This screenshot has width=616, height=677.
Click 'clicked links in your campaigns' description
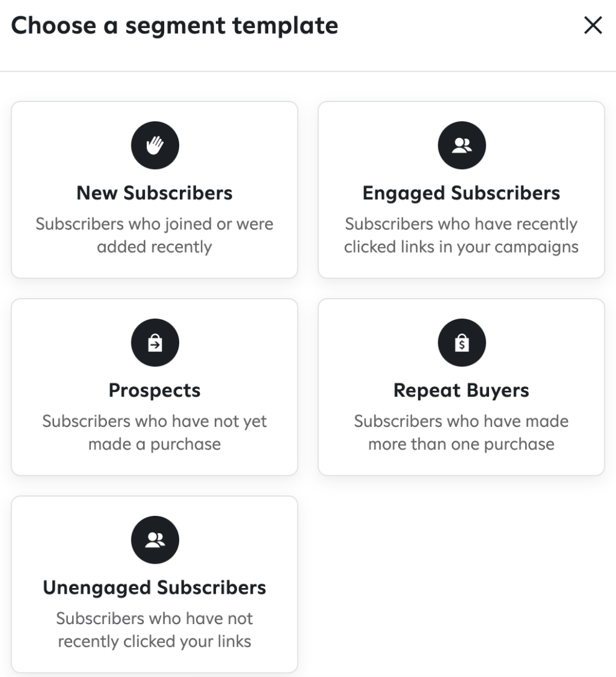[x=461, y=247]
